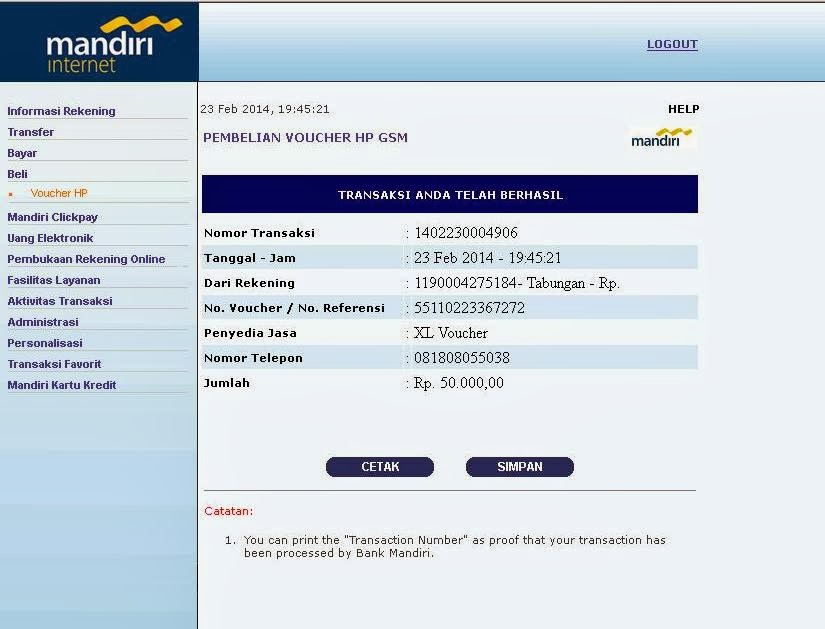This screenshot has height=629, width=825.
Task: Open Informasi Rekening menu
Action: [61, 111]
